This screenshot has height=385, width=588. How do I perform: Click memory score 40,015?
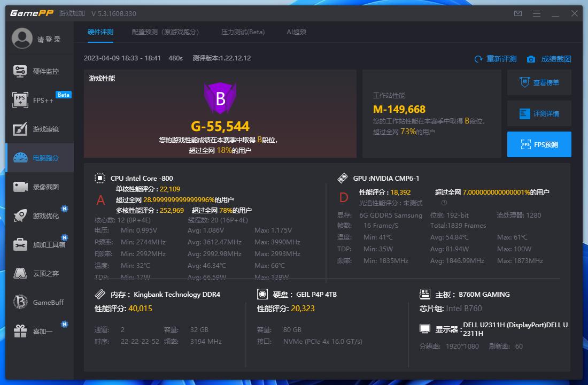pyautogui.click(x=140, y=309)
